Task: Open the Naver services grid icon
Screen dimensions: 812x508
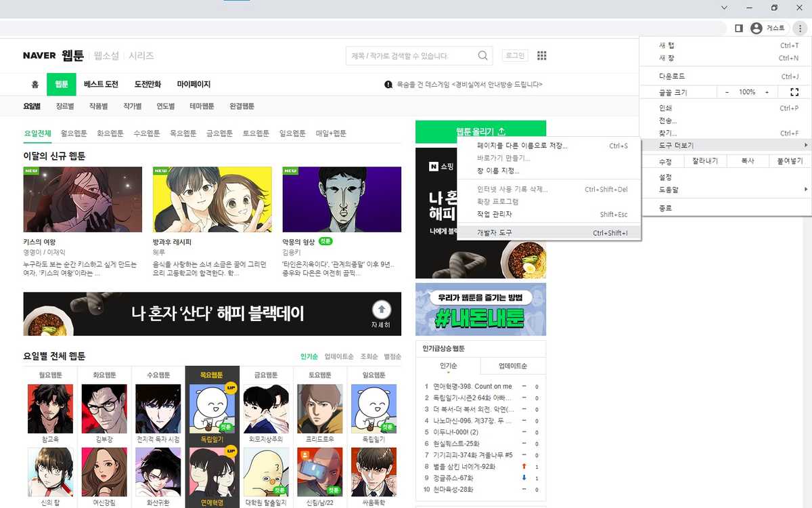Action: 541,56
